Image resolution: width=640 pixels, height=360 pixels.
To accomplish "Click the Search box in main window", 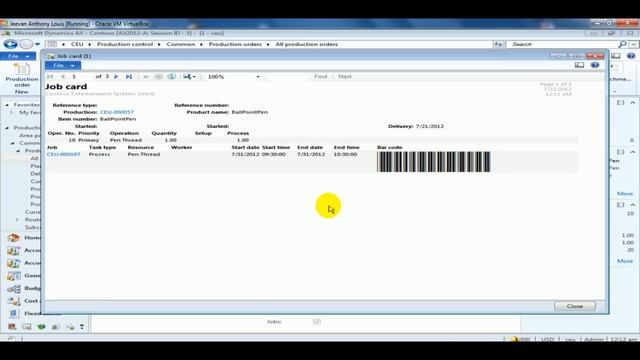I will click(x=561, y=44).
